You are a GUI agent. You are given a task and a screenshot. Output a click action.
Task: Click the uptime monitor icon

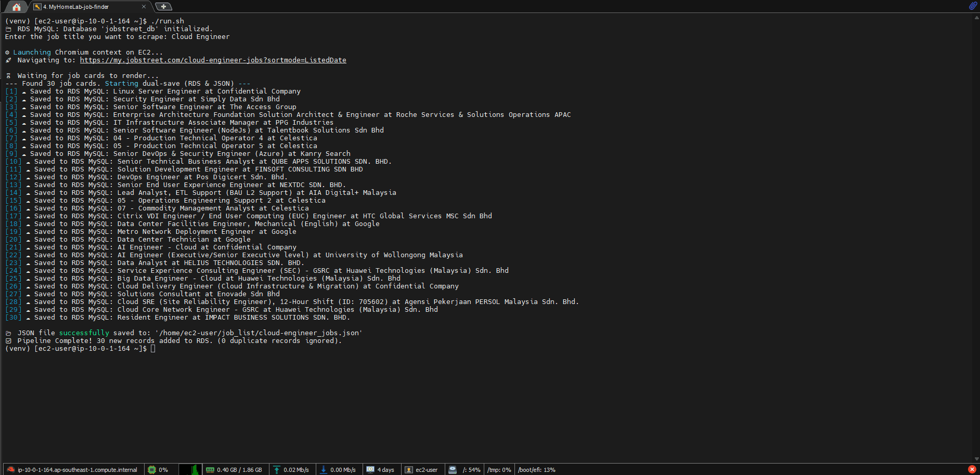370,469
